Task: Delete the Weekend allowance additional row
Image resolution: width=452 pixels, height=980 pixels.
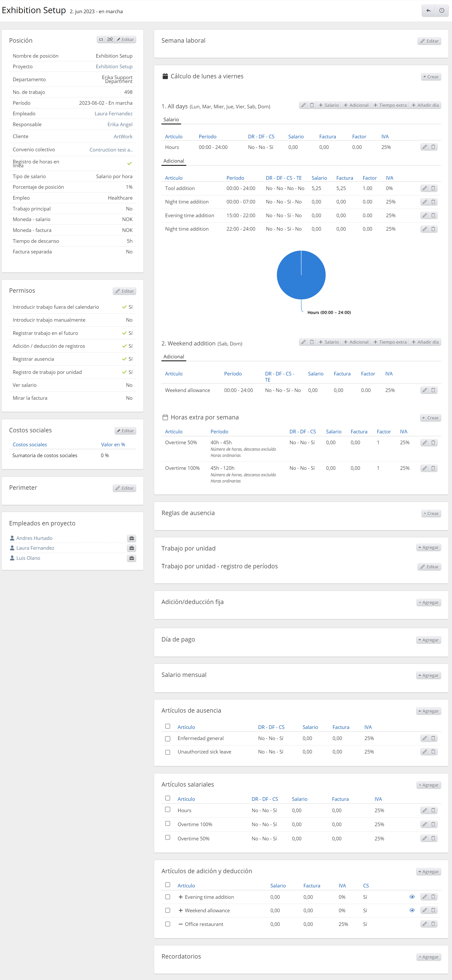Action: point(433,390)
